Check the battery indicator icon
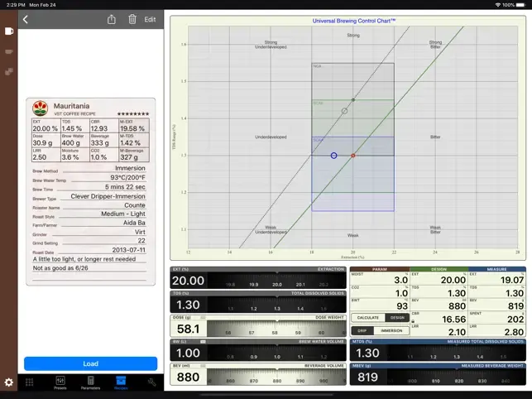Viewport: 532px width, 399px height. [520, 5]
